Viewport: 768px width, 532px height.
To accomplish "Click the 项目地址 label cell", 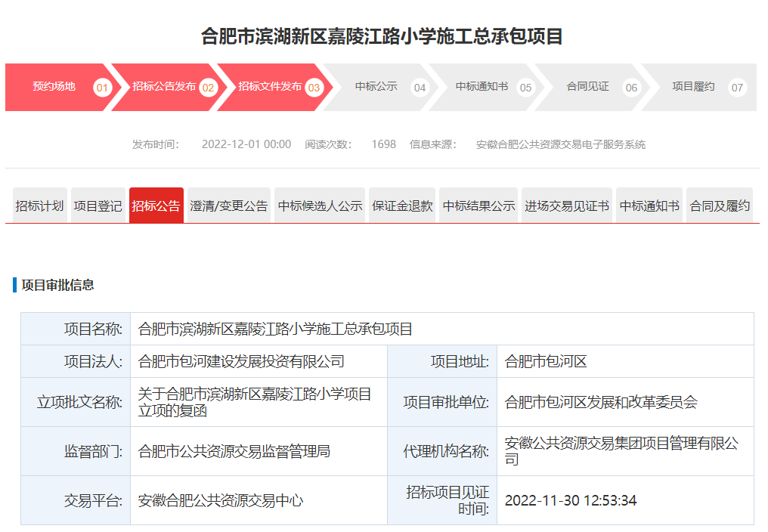I will tap(442, 361).
